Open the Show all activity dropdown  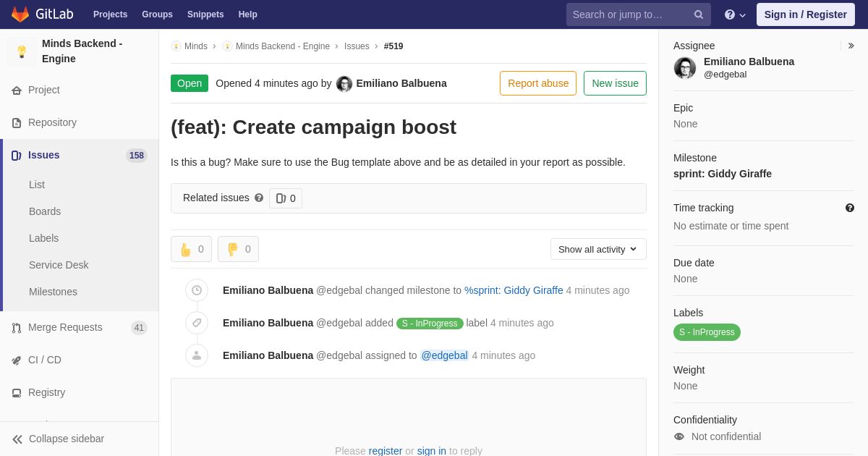pos(598,249)
